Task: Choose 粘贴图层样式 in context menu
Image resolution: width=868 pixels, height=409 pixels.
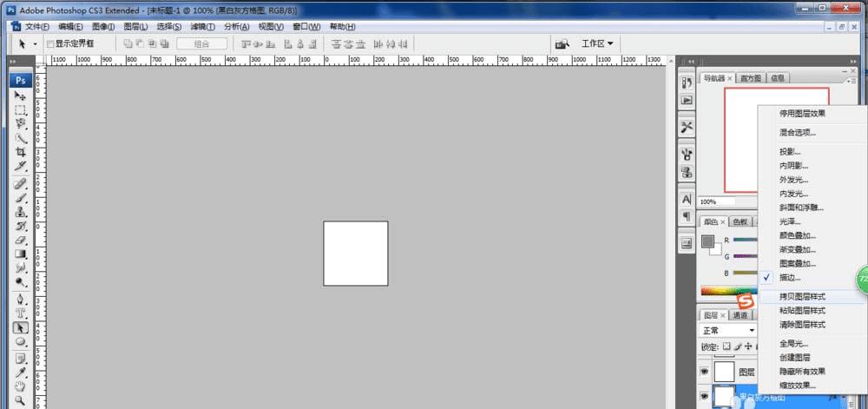Action: [812, 311]
